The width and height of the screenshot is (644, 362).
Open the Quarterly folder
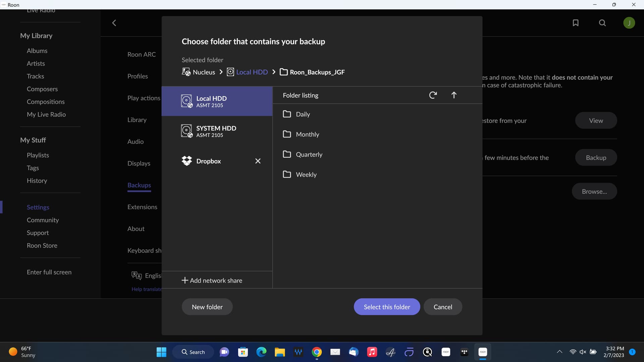377,155
